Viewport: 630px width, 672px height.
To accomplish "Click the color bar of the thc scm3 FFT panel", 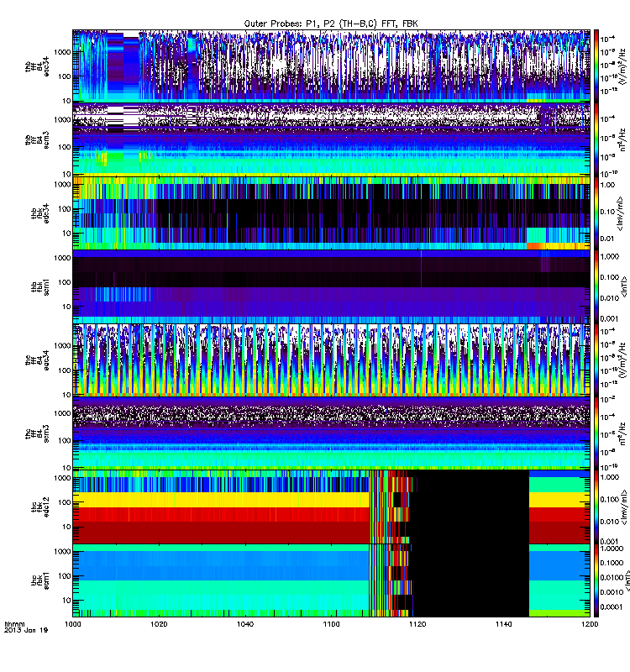I will pyautogui.click(x=596, y=433).
